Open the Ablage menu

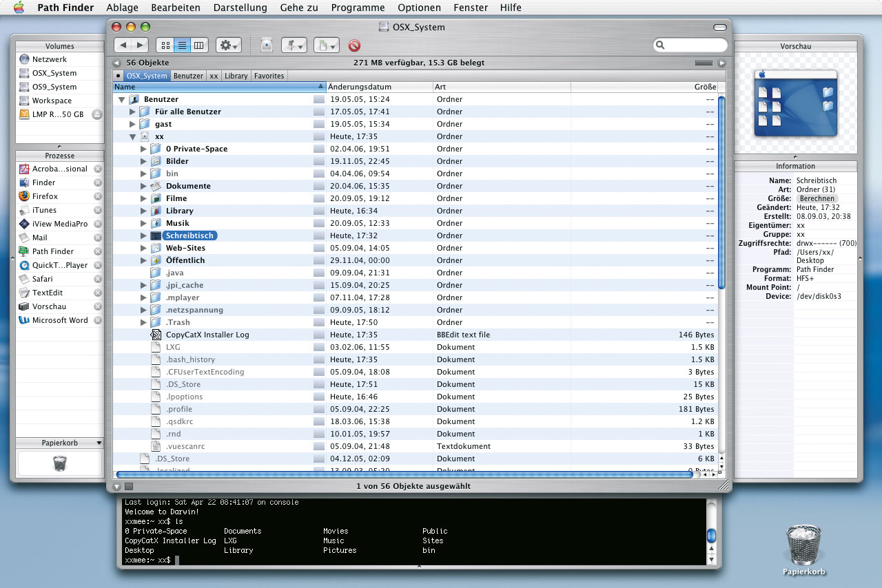pyautogui.click(x=122, y=8)
